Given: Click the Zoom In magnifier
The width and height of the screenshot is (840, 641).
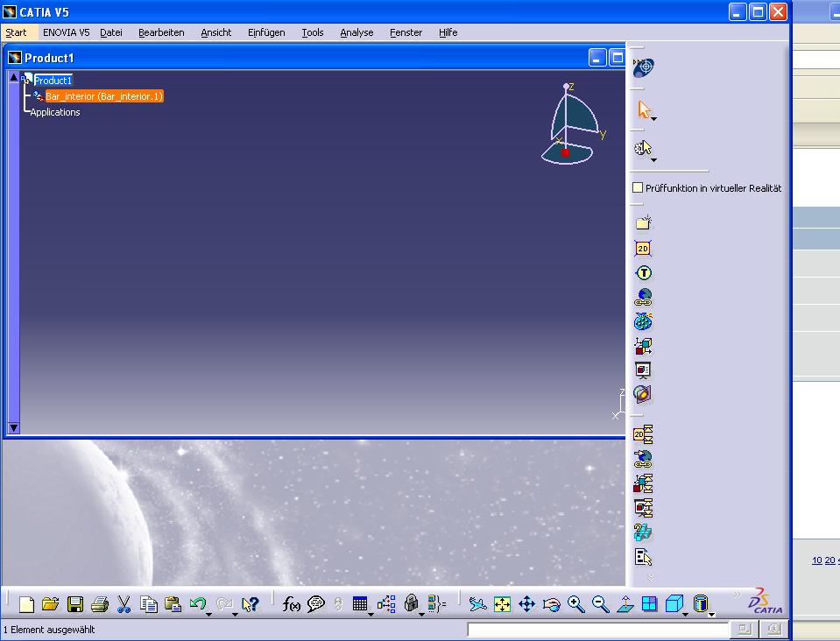Looking at the screenshot, I should (575, 604).
